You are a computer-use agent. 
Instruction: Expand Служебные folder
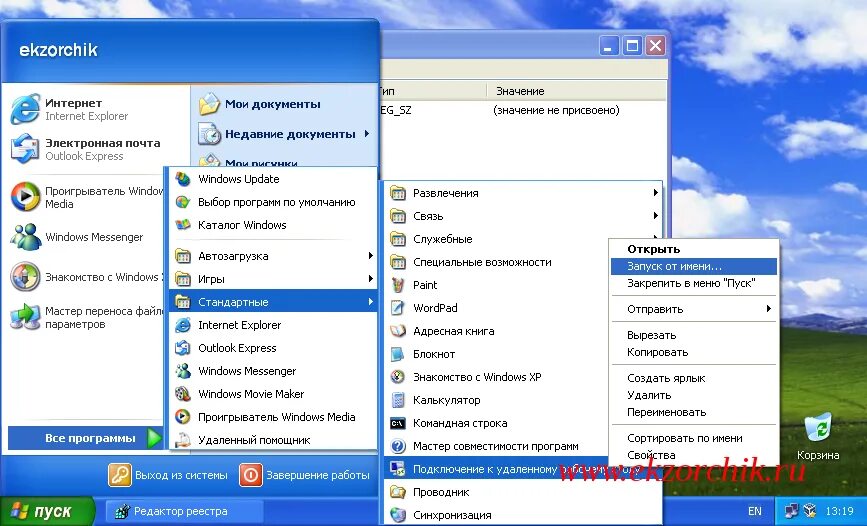click(495, 239)
